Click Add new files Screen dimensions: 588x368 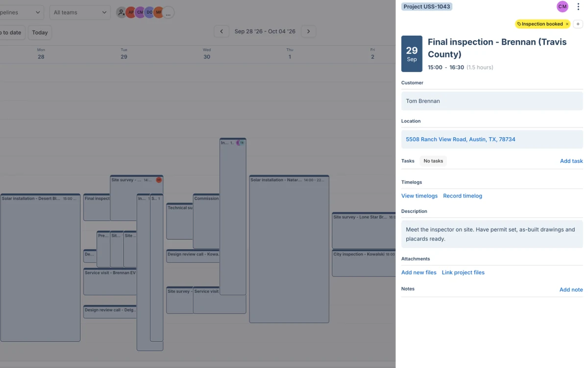pyautogui.click(x=419, y=272)
